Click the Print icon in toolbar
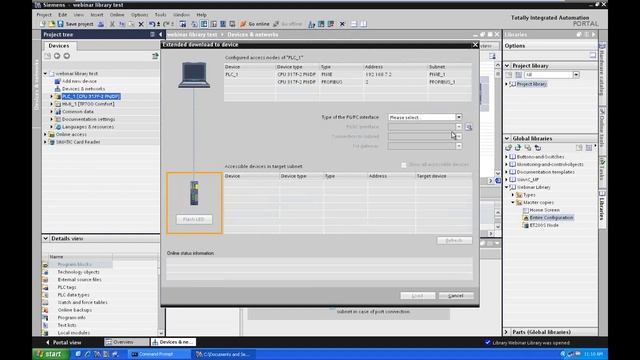 [x=101, y=24]
